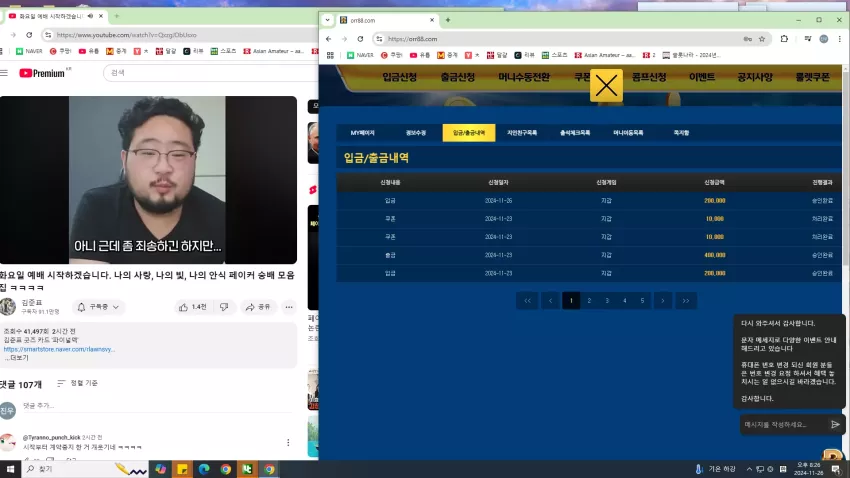The image size is (850, 478).
Task: Open 김준표 channel avatar
Action: click(x=8, y=307)
